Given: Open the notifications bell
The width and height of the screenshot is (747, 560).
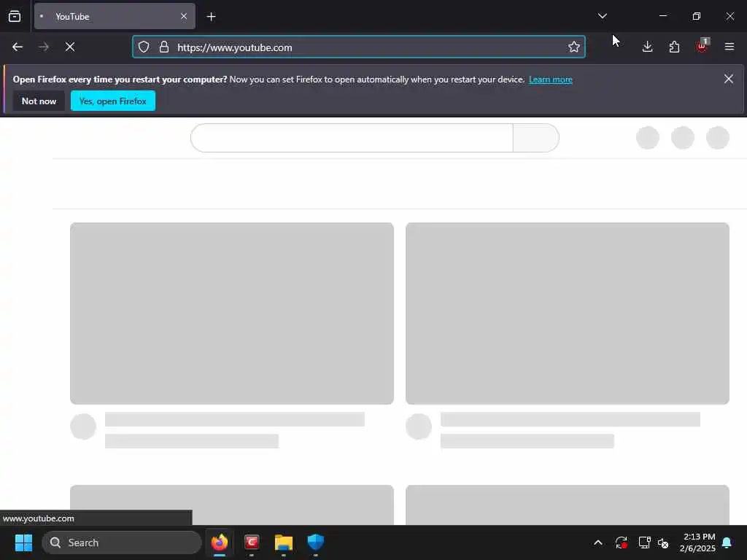Looking at the screenshot, I should 727,542.
